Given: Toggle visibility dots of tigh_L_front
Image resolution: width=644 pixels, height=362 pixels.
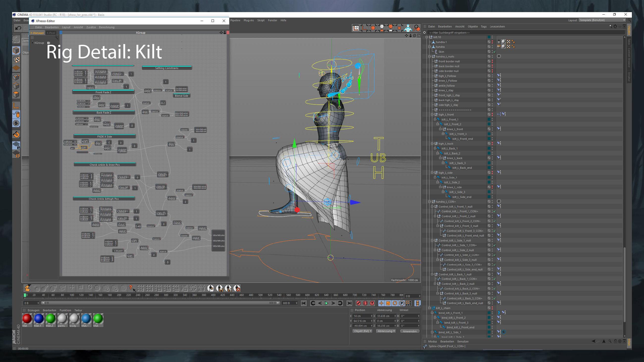Looking at the screenshot, I should pos(492,114).
